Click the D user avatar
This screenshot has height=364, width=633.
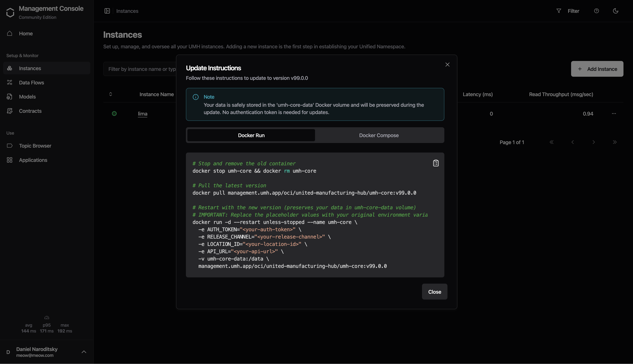click(x=8, y=352)
